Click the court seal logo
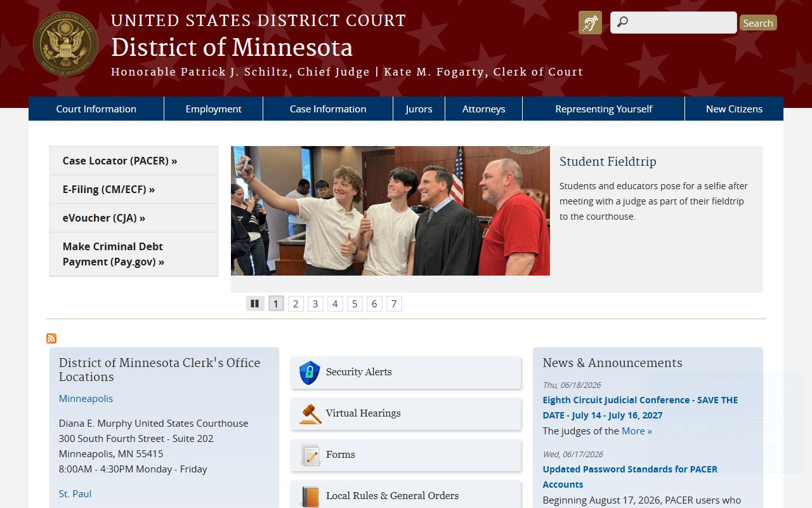 [65, 44]
